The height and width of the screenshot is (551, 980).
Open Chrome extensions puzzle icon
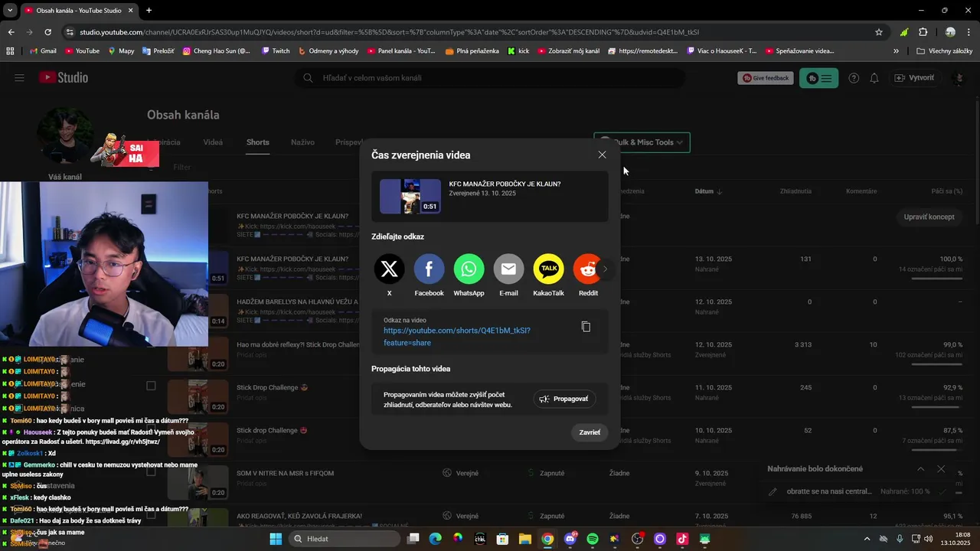(923, 32)
